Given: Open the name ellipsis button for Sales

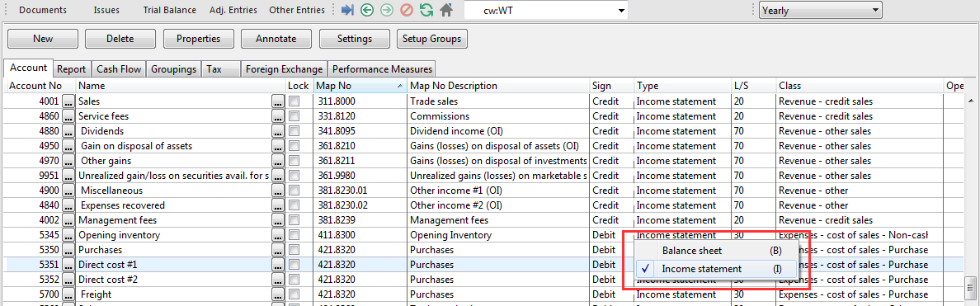Looking at the screenshot, I should (278, 101).
